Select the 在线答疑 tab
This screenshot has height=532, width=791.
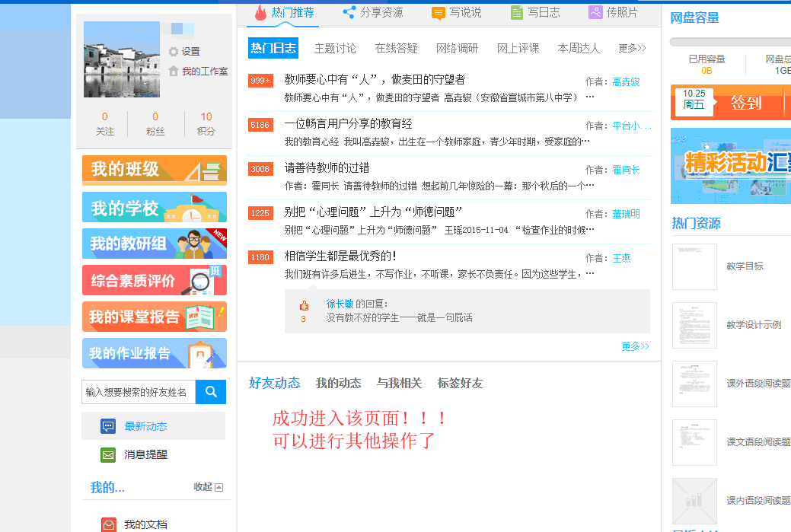tap(396, 48)
